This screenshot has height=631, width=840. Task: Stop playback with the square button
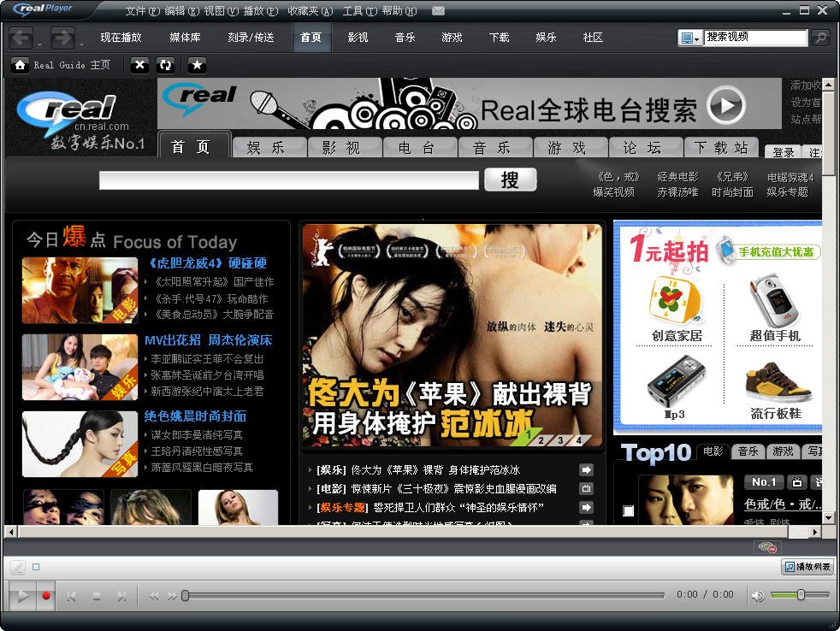click(97, 596)
